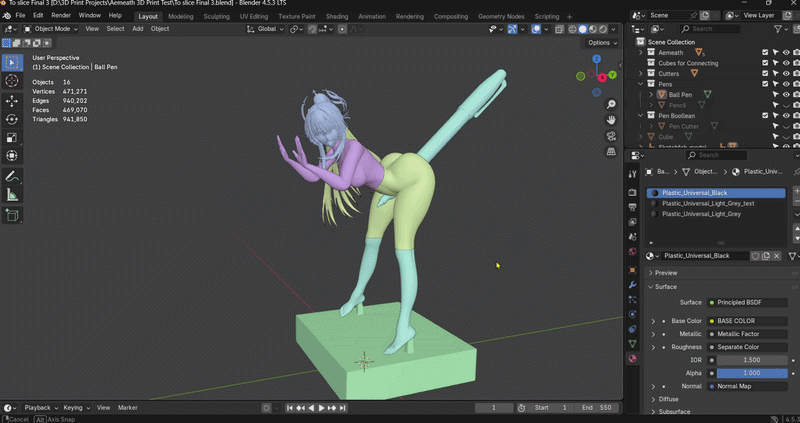Select the Move tool
The width and height of the screenshot is (800, 423).
(x=12, y=101)
